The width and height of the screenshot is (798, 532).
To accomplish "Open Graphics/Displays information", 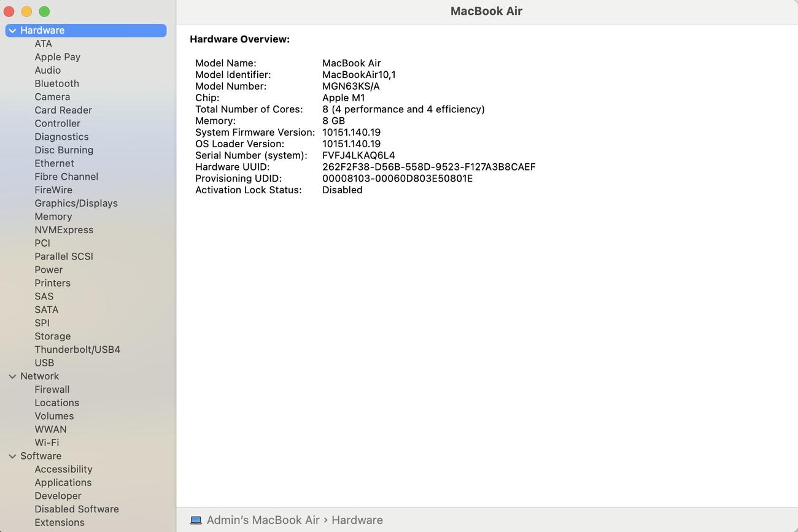I will click(x=76, y=203).
